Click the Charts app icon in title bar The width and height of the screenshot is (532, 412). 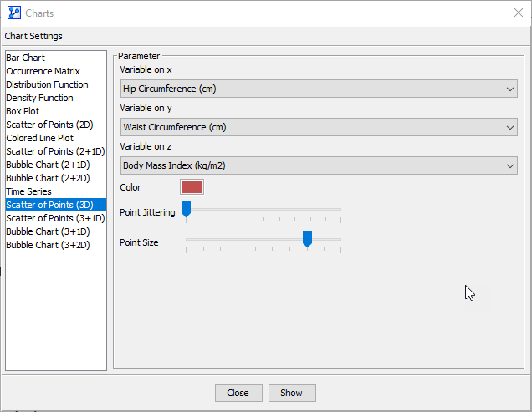click(x=13, y=13)
